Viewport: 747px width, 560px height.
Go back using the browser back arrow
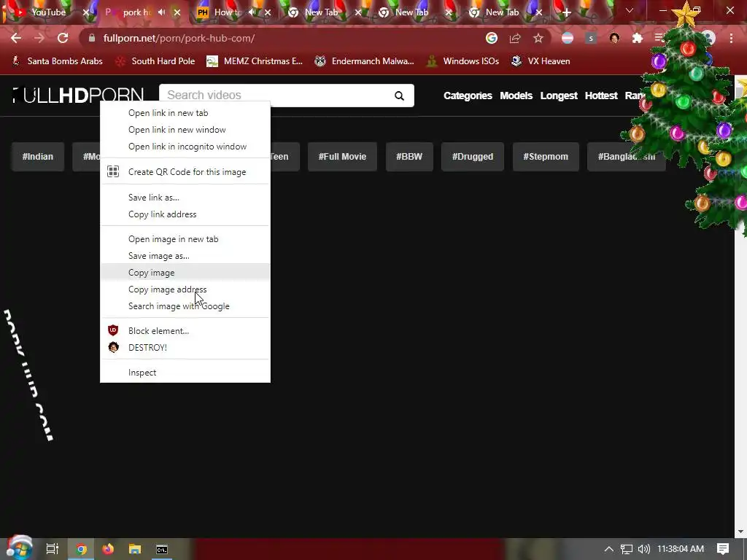point(16,38)
